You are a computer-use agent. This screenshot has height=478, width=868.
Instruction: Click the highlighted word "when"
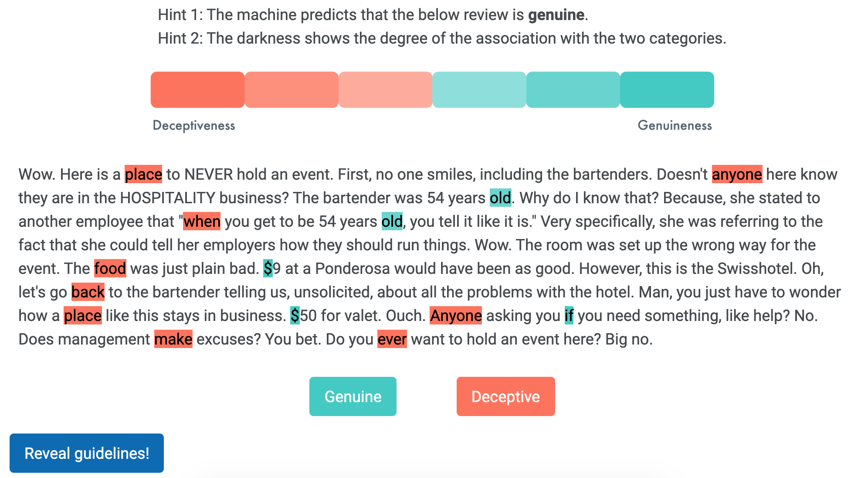(202, 222)
